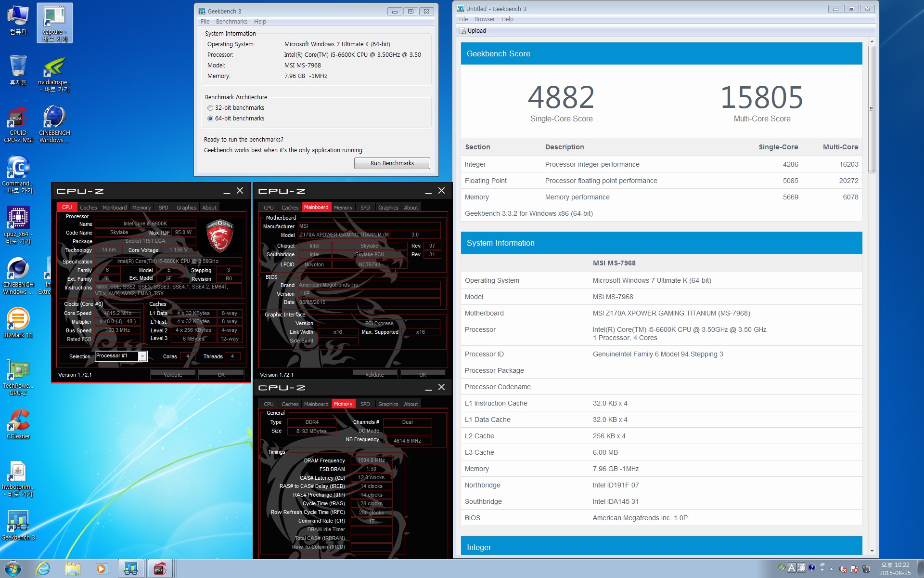Open Windows Media Player from taskbar
The image size is (924, 578).
(102, 569)
